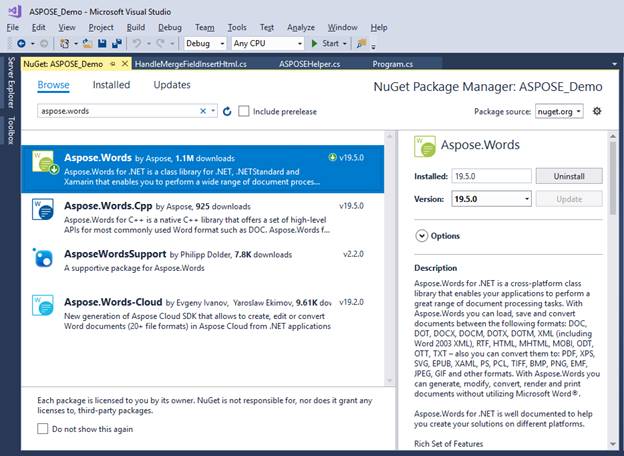The height and width of the screenshot is (456, 624).
Task: Click the Save All toolbar icon
Action: [117, 43]
